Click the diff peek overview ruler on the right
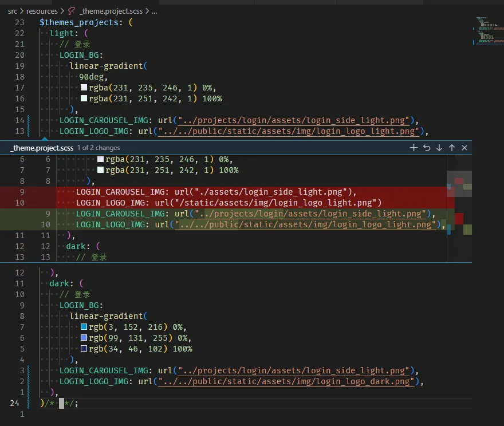Viewport: 504px width, 426px height. click(x=459, y=208)
